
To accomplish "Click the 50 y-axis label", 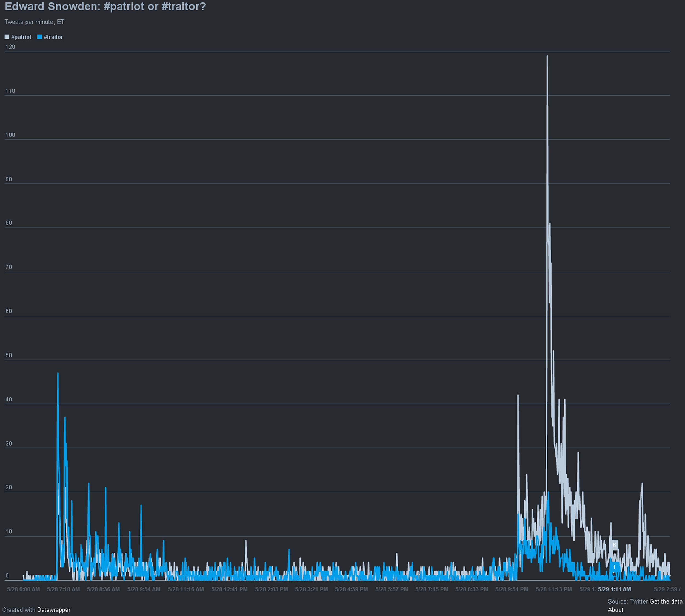I will (8, 355).
